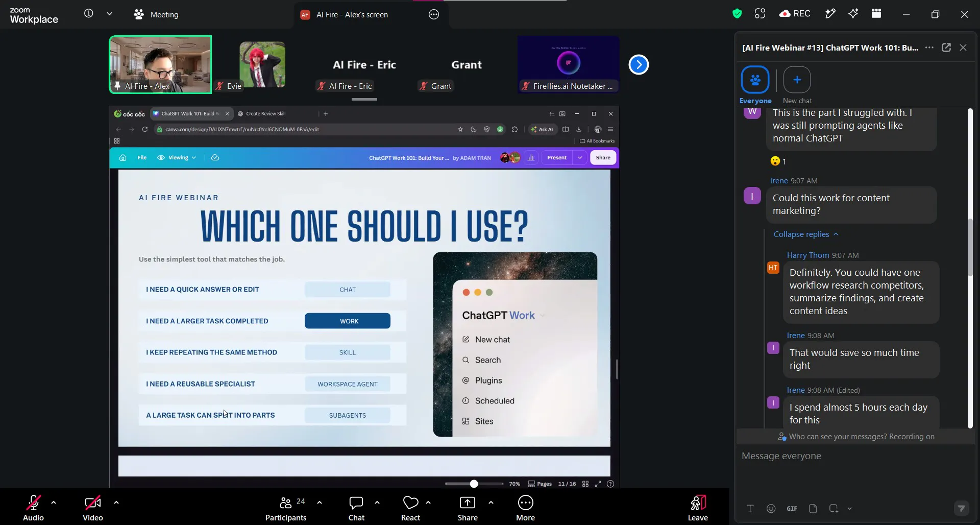The image size is (980, 525).
Task: Open the emoji picker in chat
Action: point(771,509)
